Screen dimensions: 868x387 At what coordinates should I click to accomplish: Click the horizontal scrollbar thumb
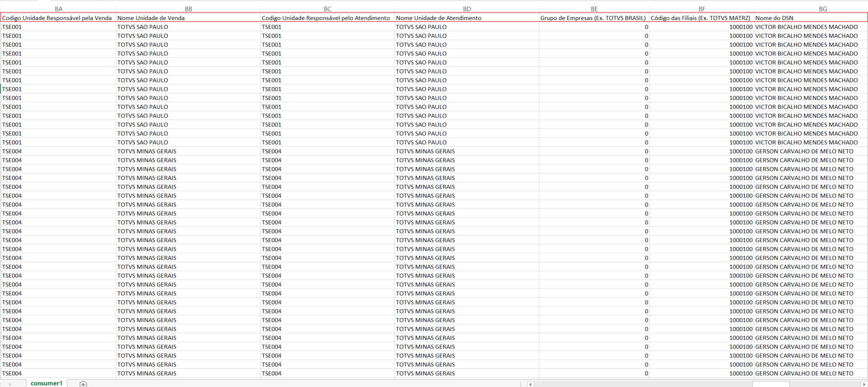point(771,384)
